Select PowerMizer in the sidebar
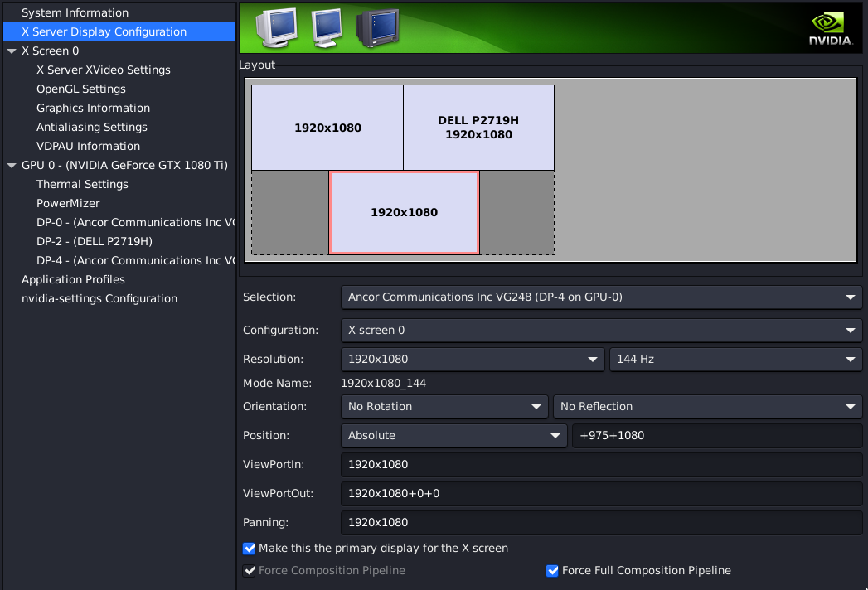 tap(68, 204)
